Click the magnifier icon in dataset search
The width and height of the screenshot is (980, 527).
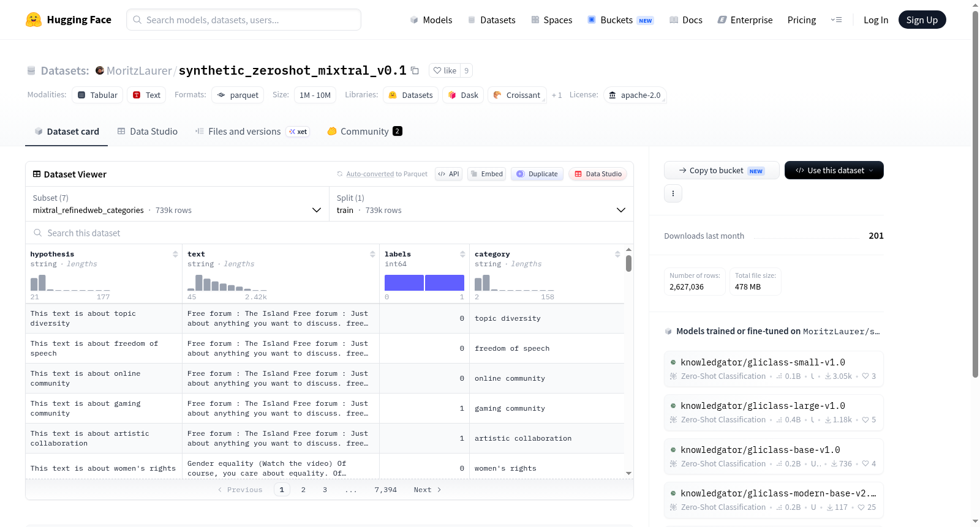click(x=38, y=233)
